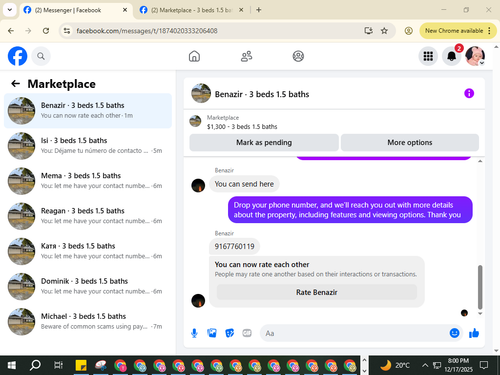Open the Isi conversation
The image size is (500, 375).
coord(88,146)
